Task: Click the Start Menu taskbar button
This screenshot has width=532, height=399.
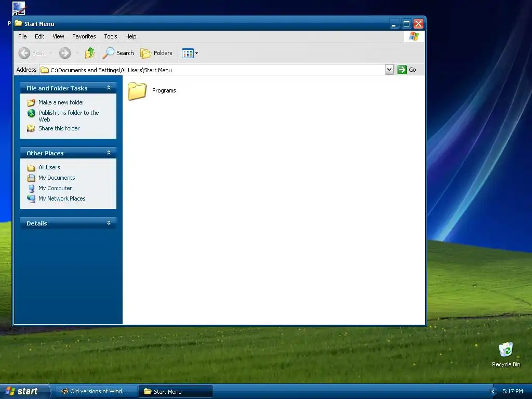Action: [x=176, y=392]
